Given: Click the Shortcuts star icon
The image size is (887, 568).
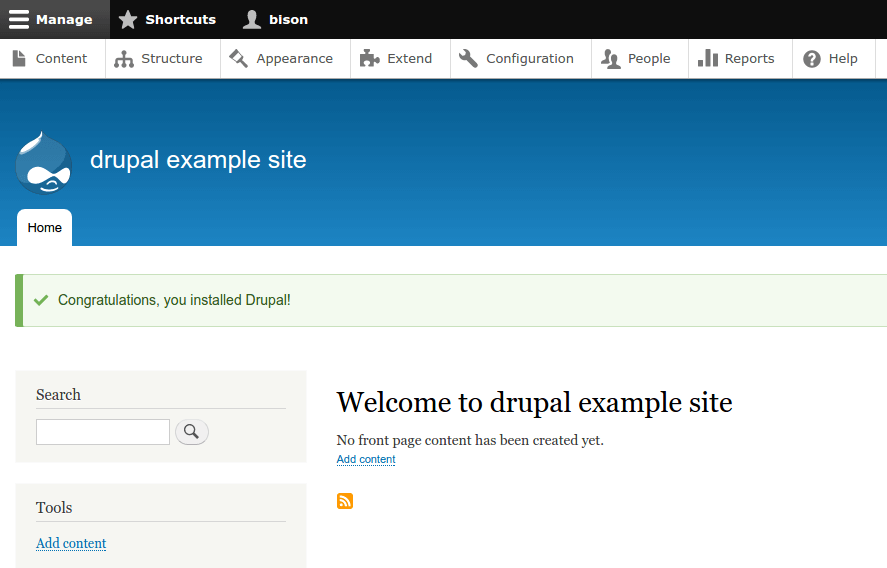Looking at the screenshot, I should point(128,19).
